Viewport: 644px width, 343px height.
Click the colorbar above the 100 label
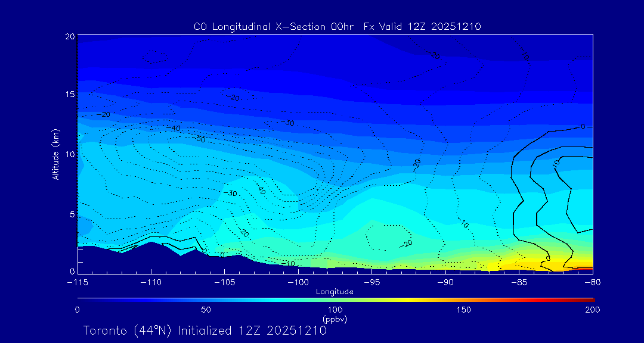click(335, 299)
